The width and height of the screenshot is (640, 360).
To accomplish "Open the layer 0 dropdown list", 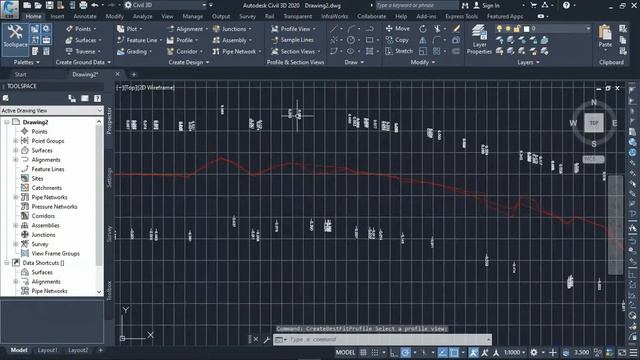I will pos(588,29).
